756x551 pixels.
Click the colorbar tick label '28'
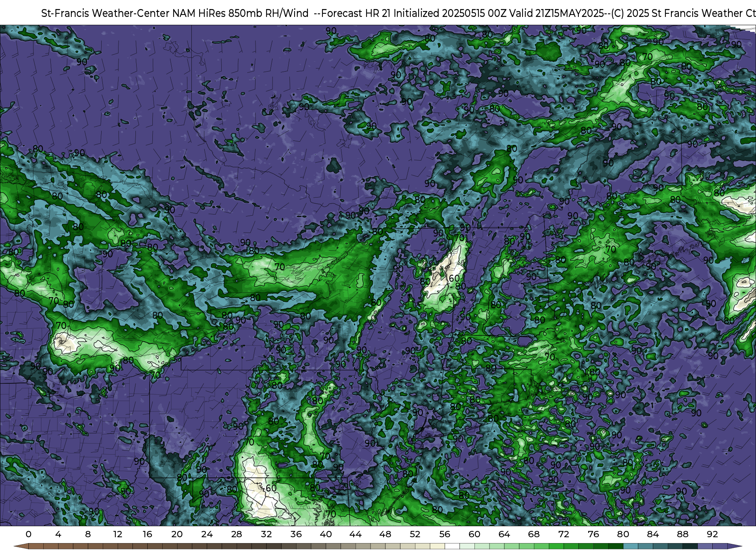point(237,534)
